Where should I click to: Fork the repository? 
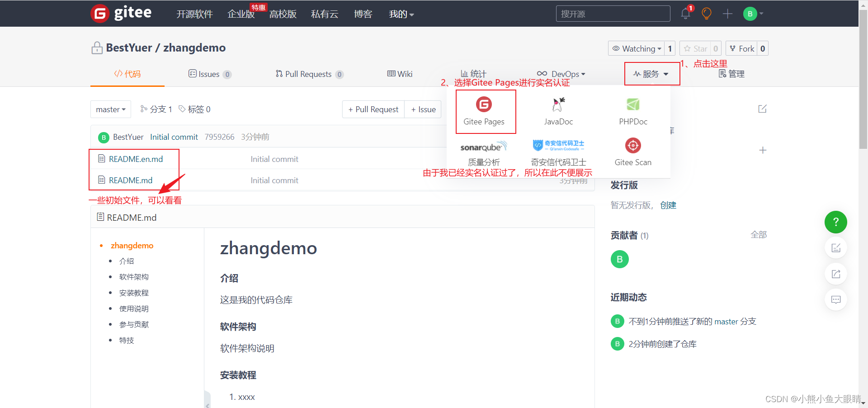[741, 48]
